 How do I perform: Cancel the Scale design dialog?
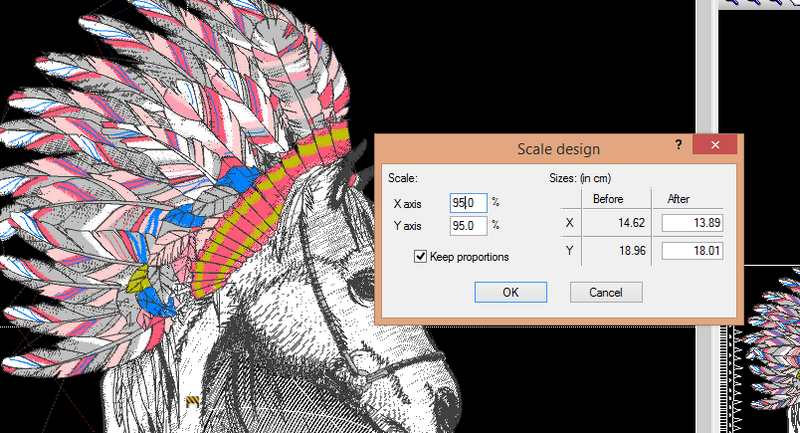pos(606,292)
